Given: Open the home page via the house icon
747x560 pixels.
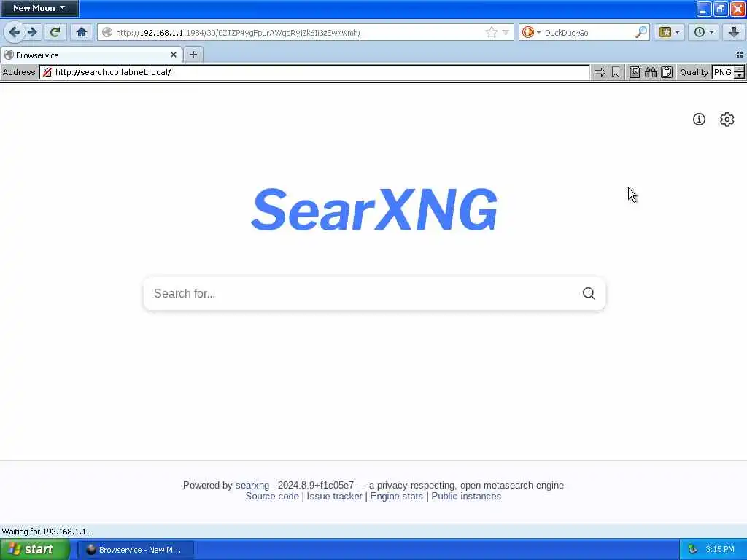Looking at the screenshot, I should click(x=82, y=32).
